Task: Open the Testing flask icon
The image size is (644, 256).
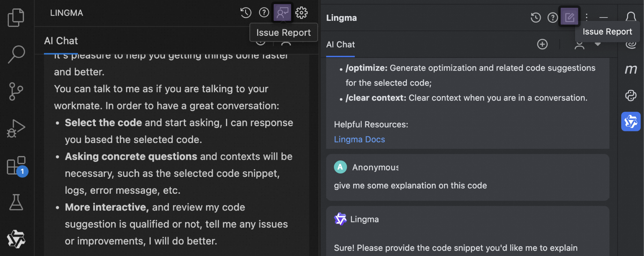Action: click(x=16, y=202)
